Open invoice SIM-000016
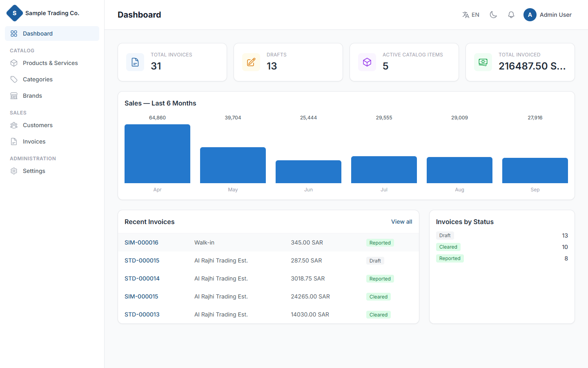This screenshot has height=368, width=588. pos(141,242)
